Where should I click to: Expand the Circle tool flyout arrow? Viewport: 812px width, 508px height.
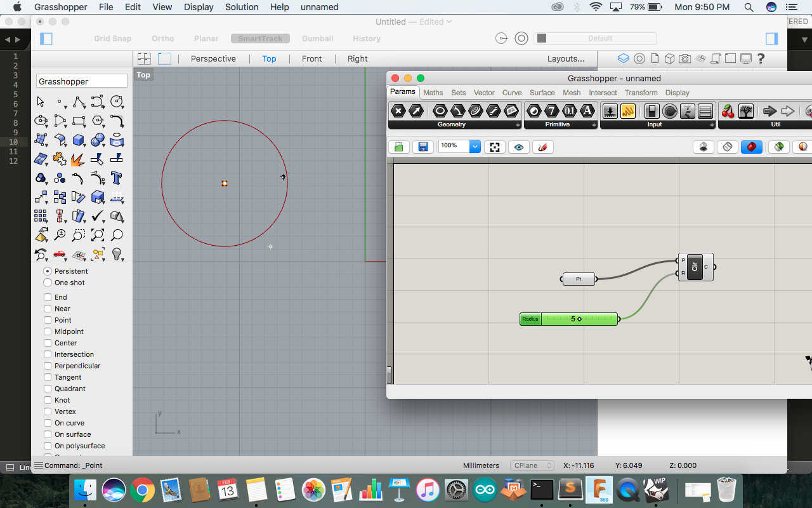coord(121,107)
